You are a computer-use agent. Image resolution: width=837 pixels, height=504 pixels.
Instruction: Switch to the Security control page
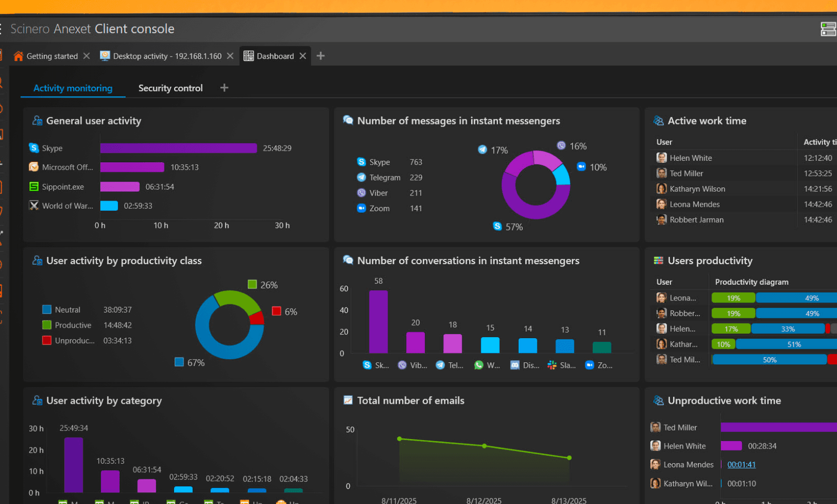tap(171, 88)
